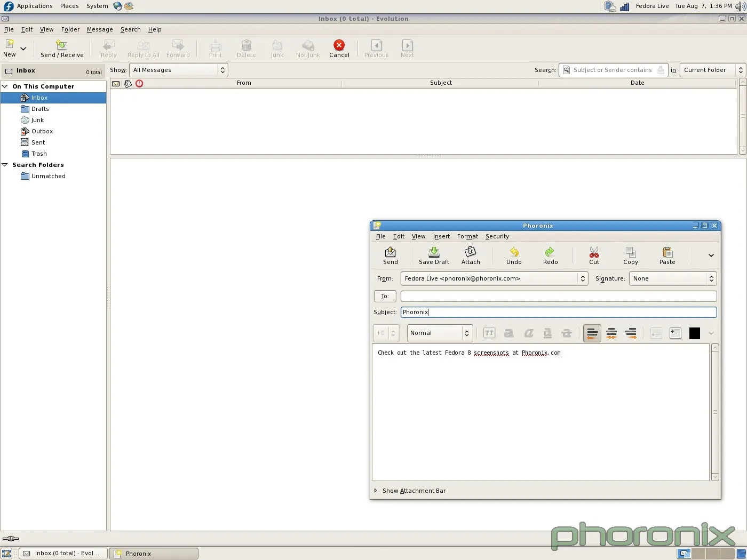Toggle bold text formatting
Image resolution: width=747 pixels, height=560 pixels.
pyautogui.click(x=509, y=333)
